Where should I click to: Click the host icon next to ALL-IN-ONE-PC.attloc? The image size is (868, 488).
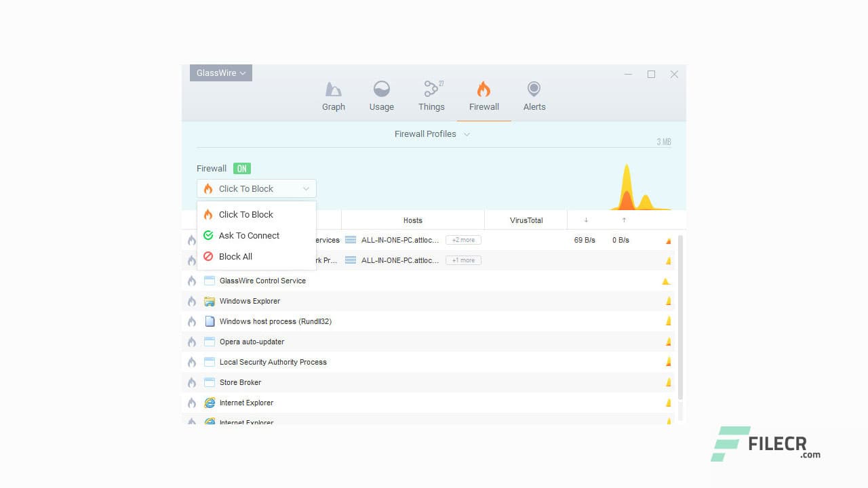click(x=351, y=239)
